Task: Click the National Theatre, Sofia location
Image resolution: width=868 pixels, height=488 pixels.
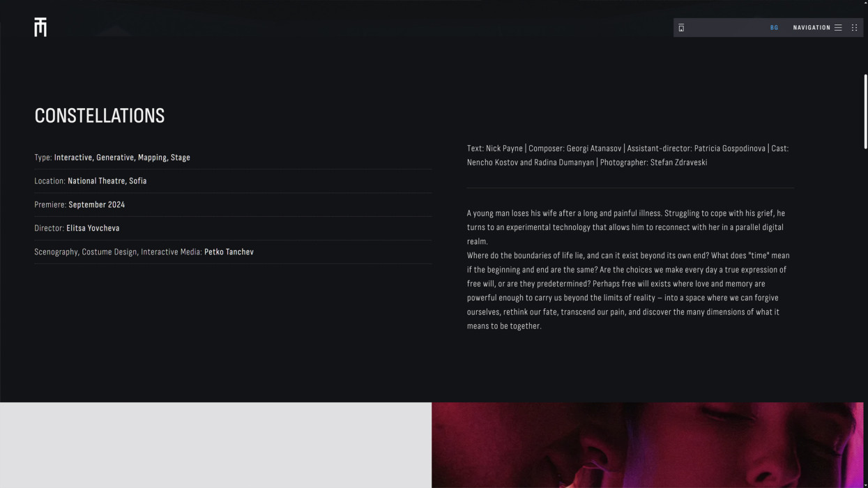Action: coord(107,181)
